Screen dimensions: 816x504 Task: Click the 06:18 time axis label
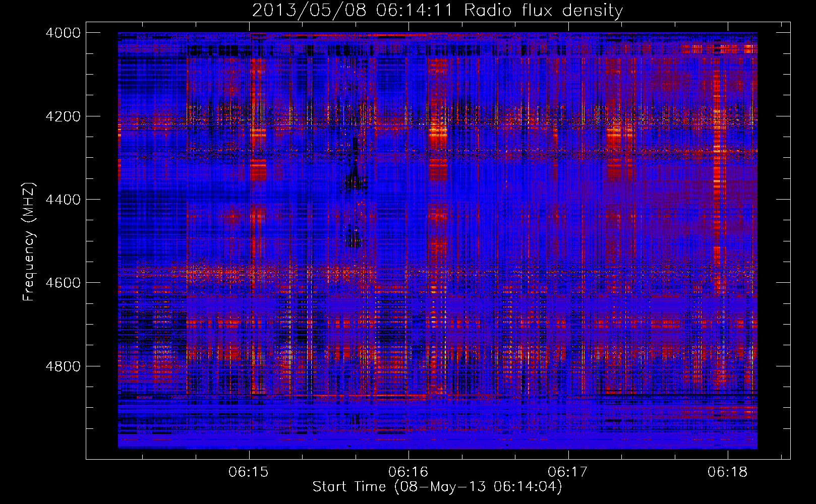click(727, 472)
